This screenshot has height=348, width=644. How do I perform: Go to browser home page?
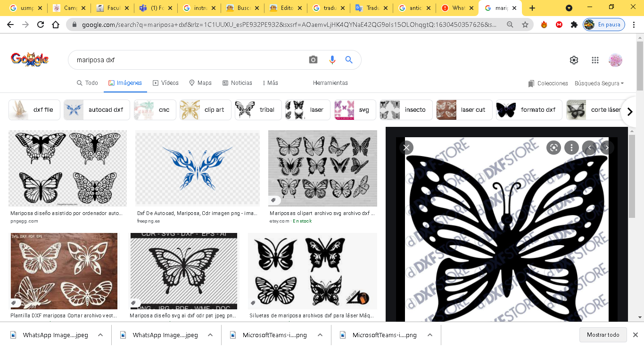pos(56,25)
